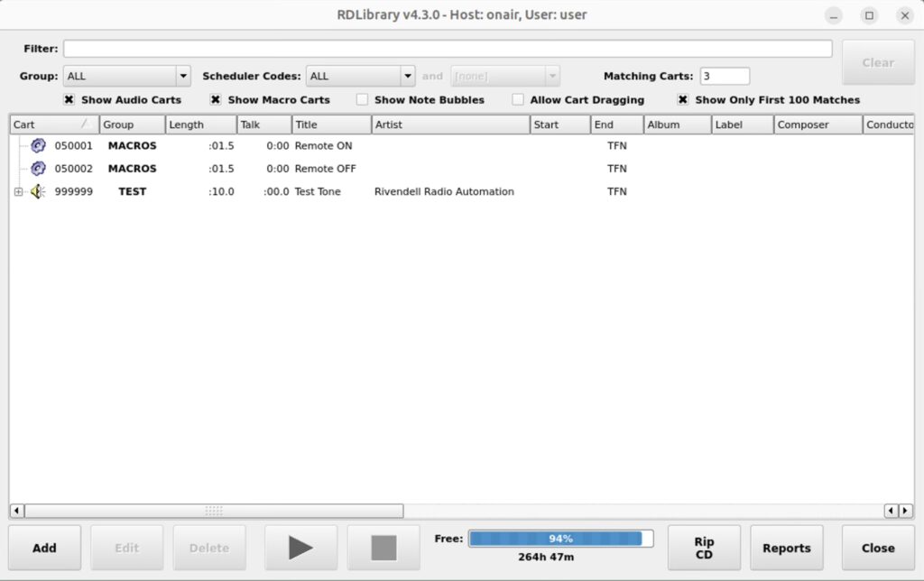924x581 pixels.
Task: Toggle Show Macro Carts checkbox
Action: 216,99
